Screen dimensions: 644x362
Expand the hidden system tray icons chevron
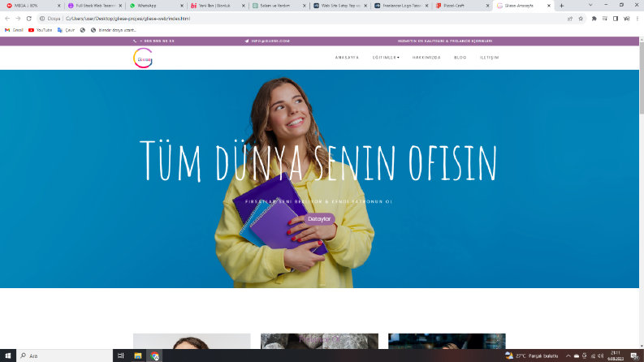click(x=568, y=356)
